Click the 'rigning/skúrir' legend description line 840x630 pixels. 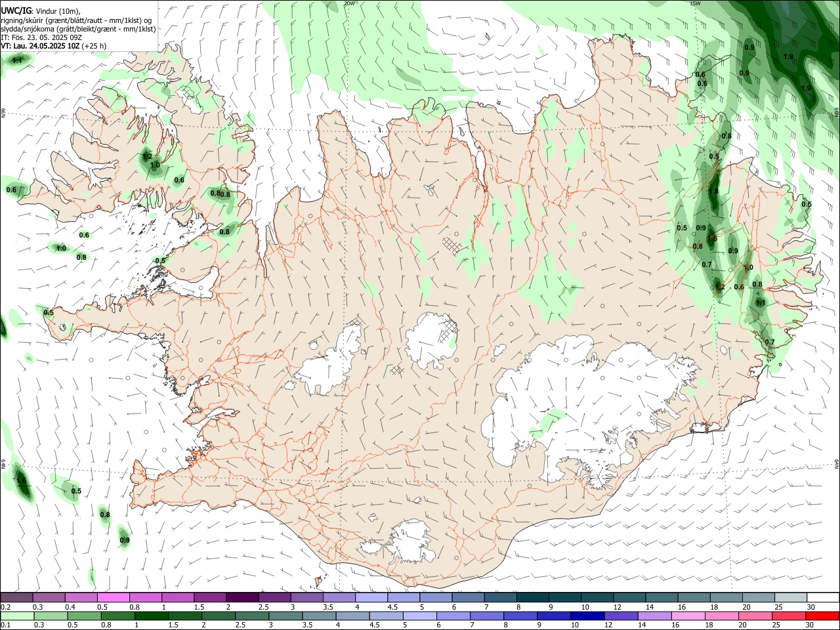click(75, 20)
